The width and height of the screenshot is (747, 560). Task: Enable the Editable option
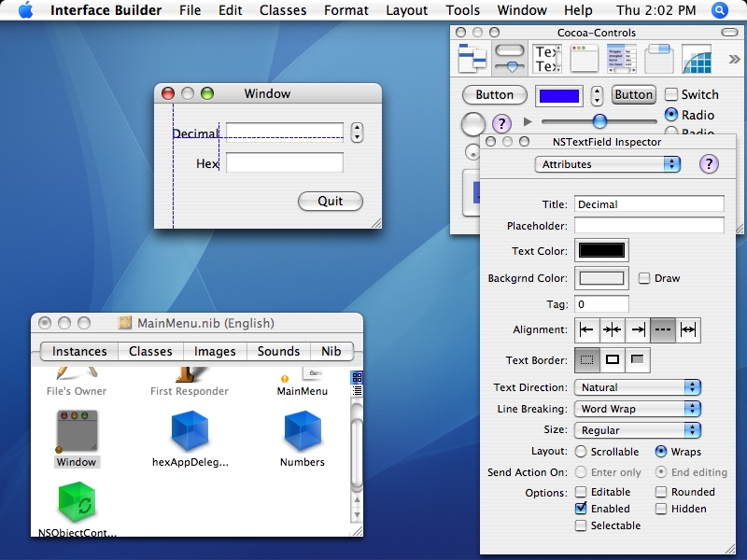[x=581, y=492]
